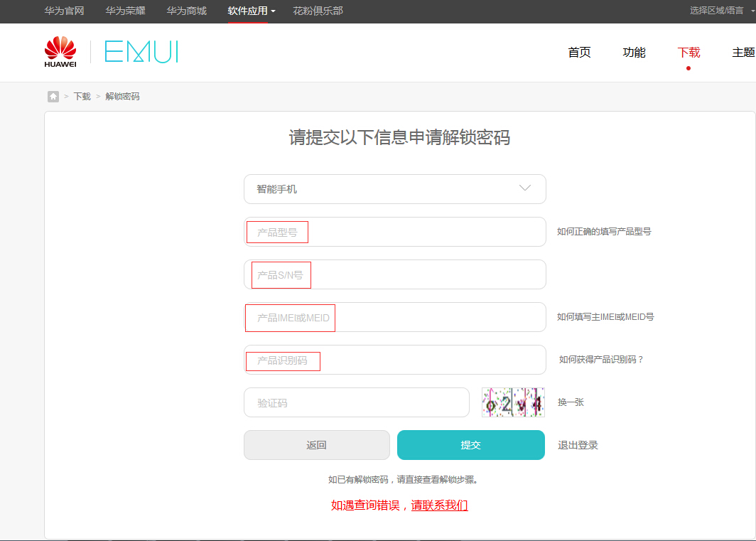
Task: Click 换一张 to change captcha
Action: point(571,402)
